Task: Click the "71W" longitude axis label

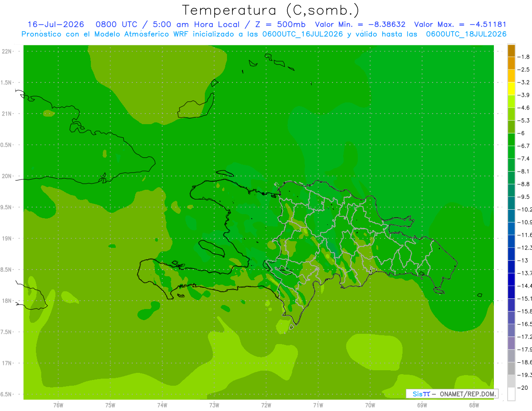Action: tap(318, 405)
